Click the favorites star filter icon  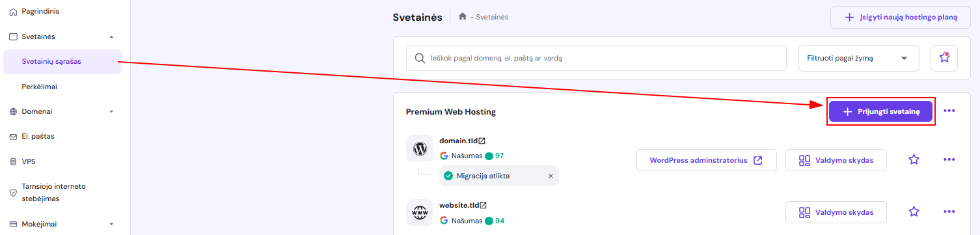pyautogui.click(x=944, y=58)
